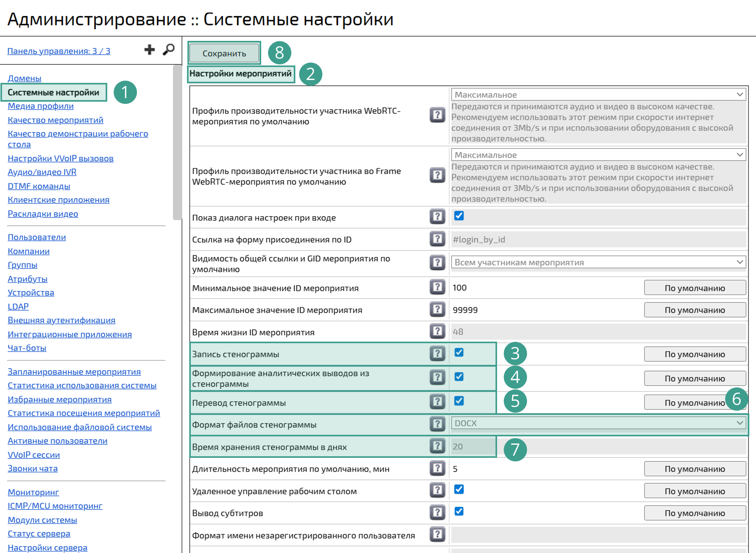Open help for Вывод субтитров
The height and width of the screenshot is (553, 756).
pyautogui.click(x=437, y=512)
